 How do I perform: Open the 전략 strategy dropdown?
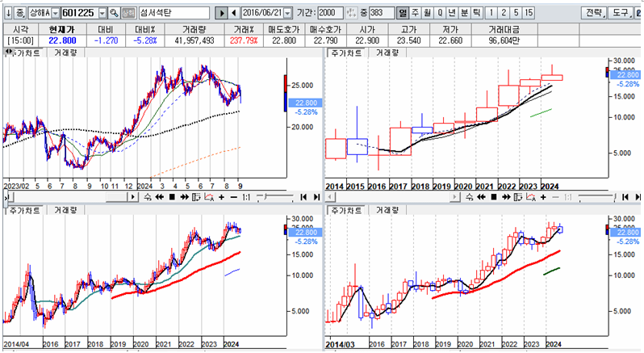coord(594,14)
